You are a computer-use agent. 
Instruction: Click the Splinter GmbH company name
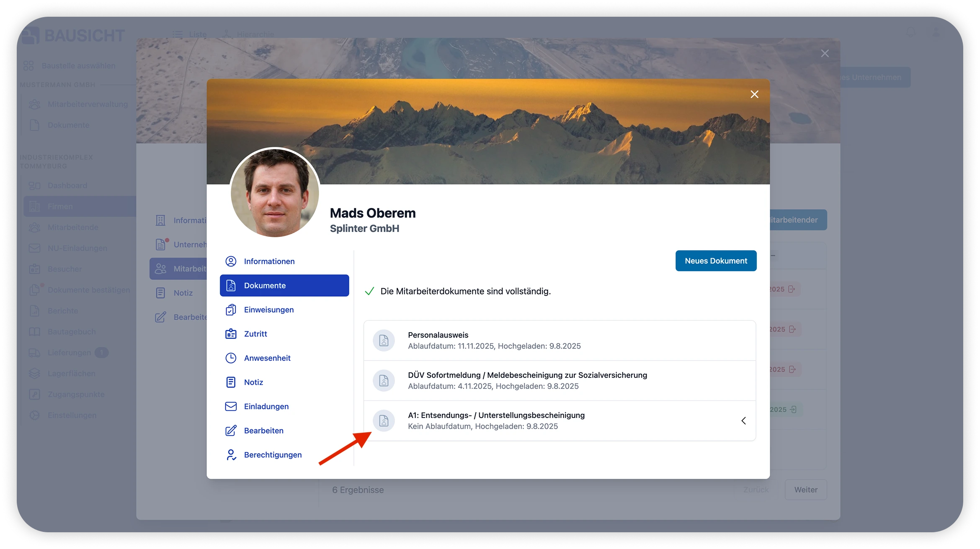pyautogui.click(x=364, y=228)
